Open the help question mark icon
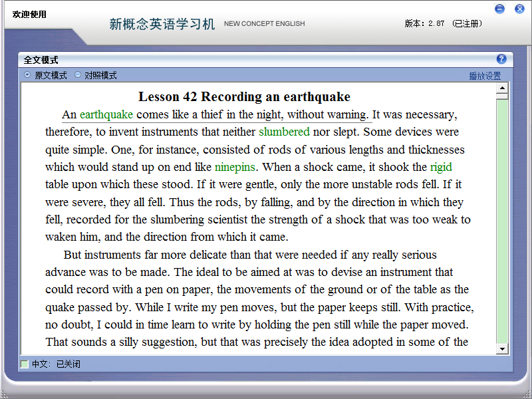This screenshot has width=532, height=399. coord(501,59)
